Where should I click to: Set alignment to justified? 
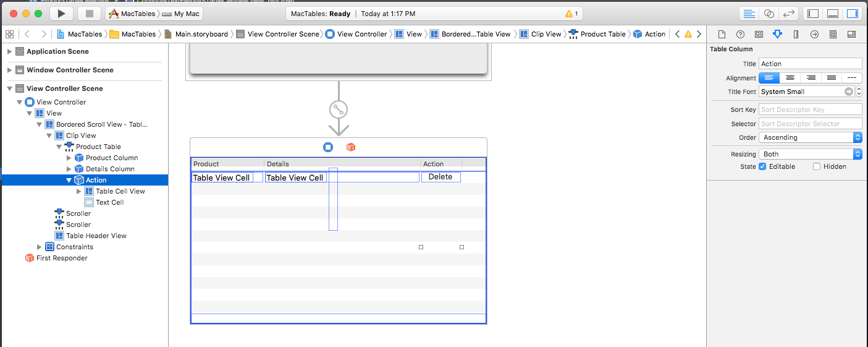831,78
